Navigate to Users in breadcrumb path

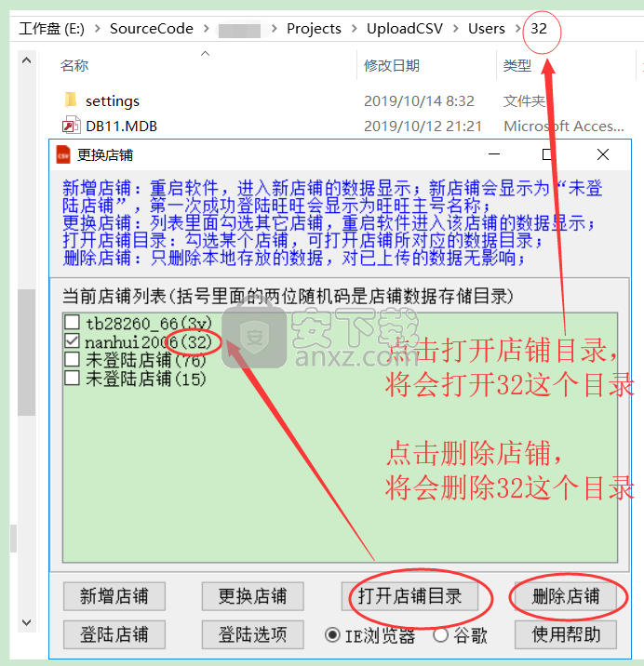(x=487, y=29)
